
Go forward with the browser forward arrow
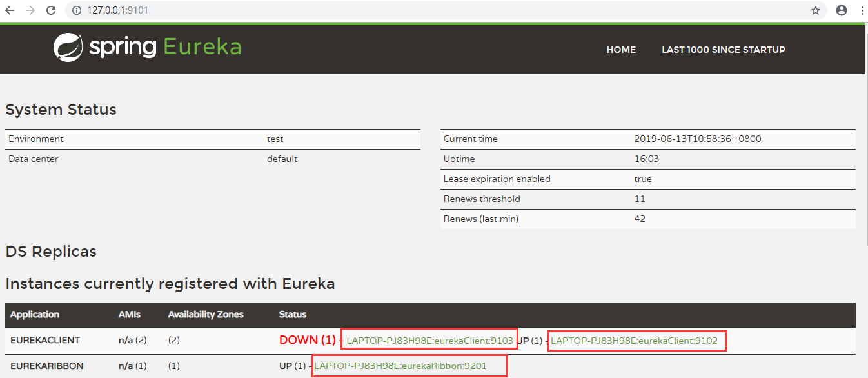point(30,10)
